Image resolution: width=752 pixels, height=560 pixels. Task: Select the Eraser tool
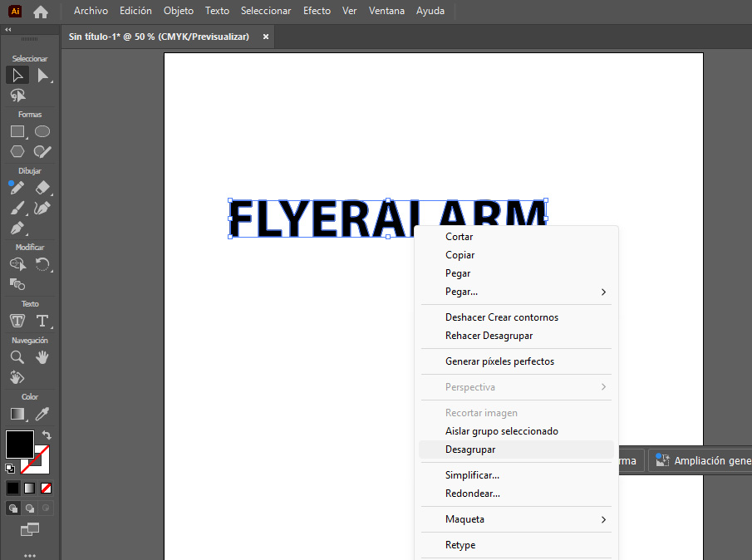point(42,188)
